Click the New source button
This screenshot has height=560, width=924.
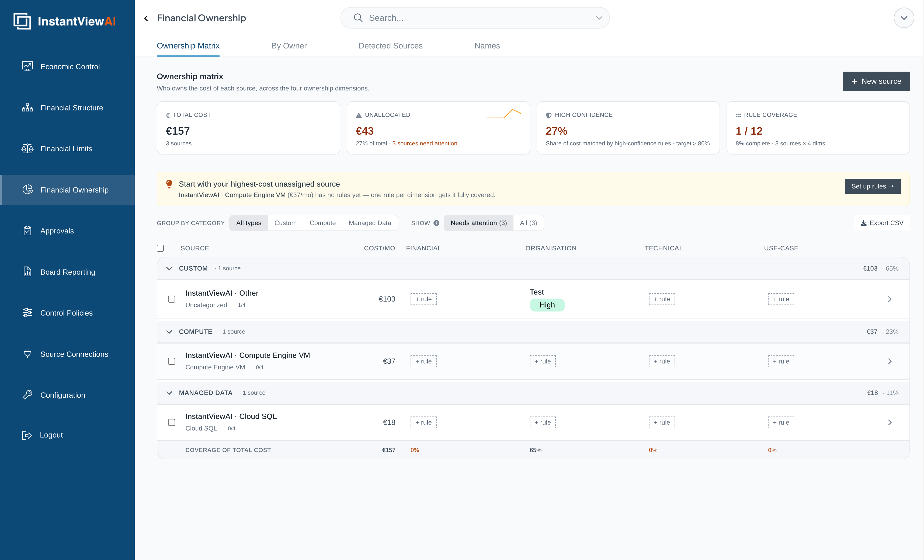(876, 81)
